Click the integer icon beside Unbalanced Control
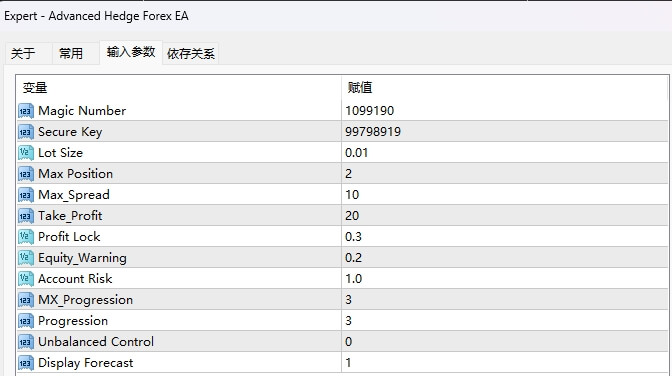Viewport: 672px width, 376px height. (26, 342)
